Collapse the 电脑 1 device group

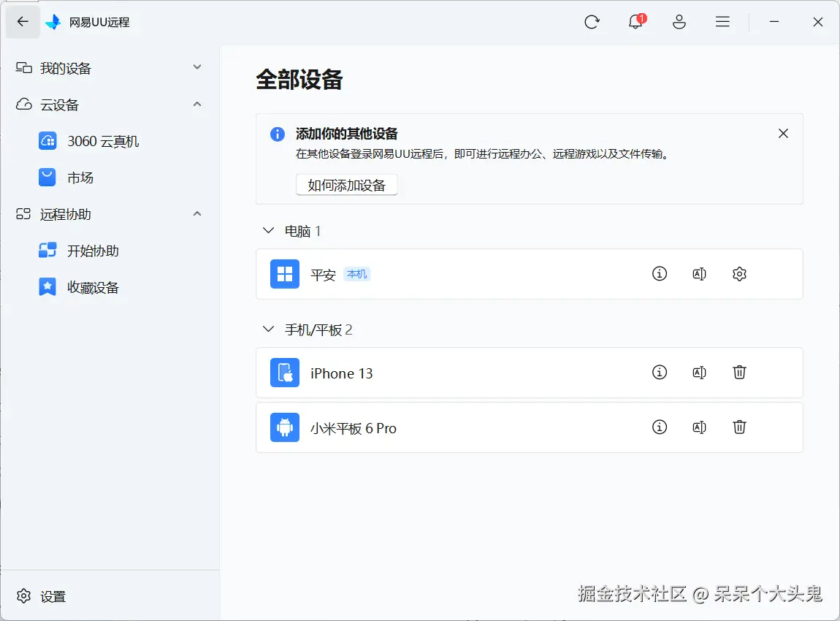tap(268, 231)
